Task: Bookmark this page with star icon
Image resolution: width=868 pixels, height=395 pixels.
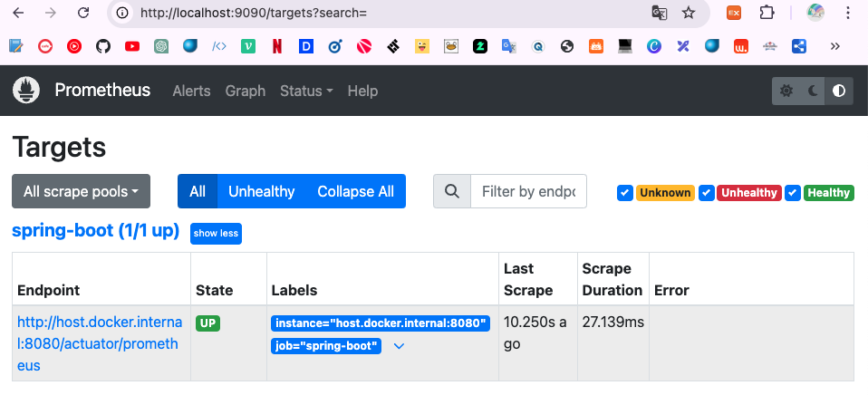Action: (x=689, y=13)
